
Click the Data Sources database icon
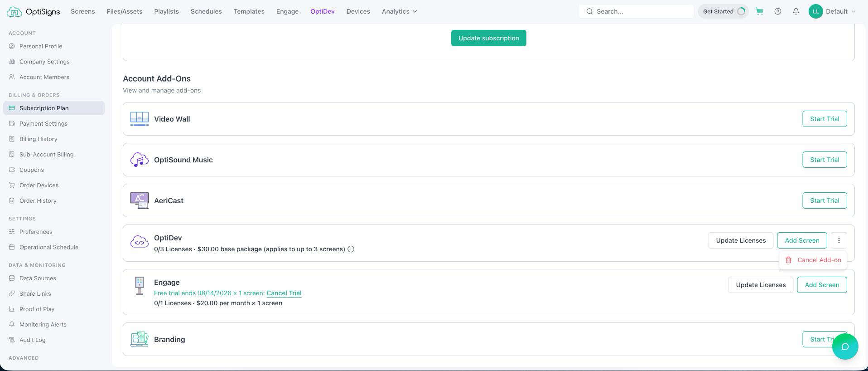click(12, 278)
